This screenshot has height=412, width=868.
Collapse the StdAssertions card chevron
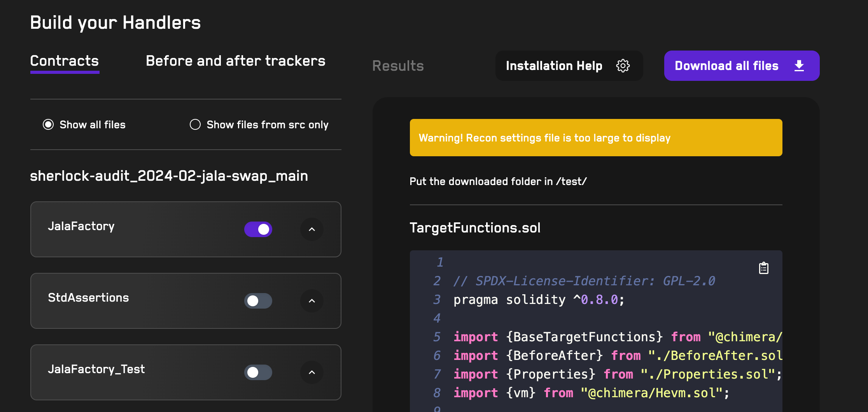click(x=312, y=301)
